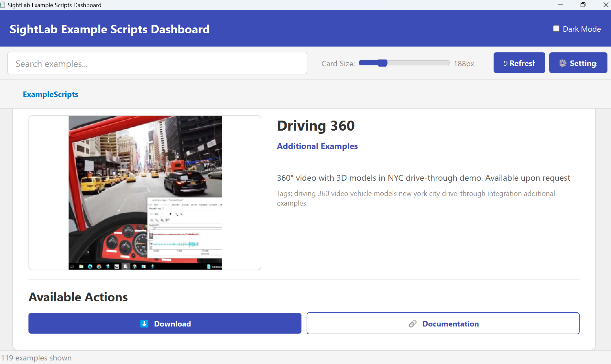The image size is (611, 364).
Task: Click the Driving 360 preview thumbnail
Action: click(x=145, y=192)
